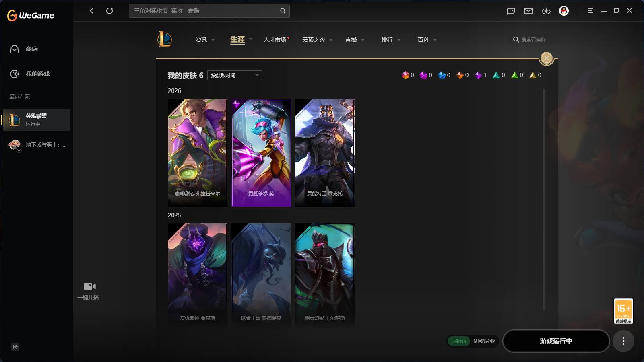Open the 资讯 news tab
644x362 pixels.
click(201, 40)
